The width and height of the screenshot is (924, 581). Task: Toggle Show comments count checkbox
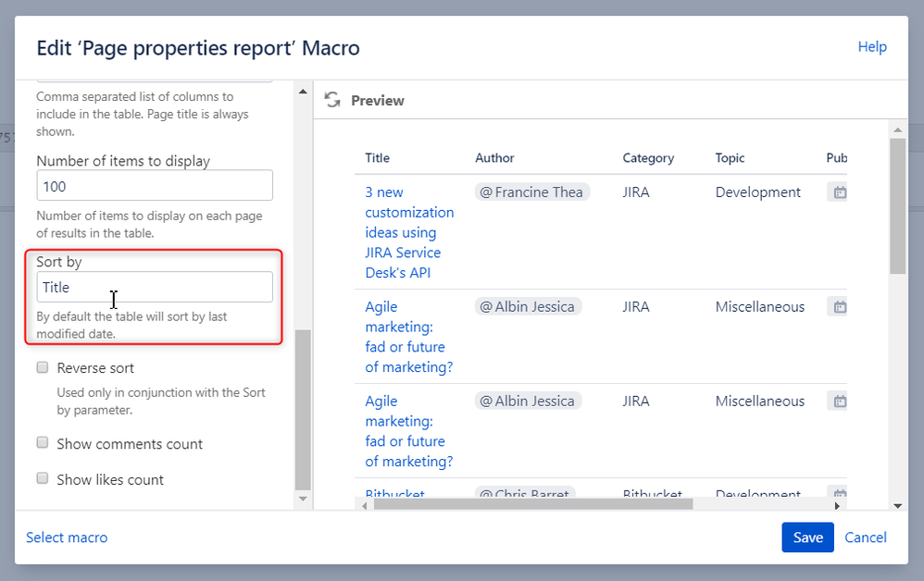tap(43, 443)
